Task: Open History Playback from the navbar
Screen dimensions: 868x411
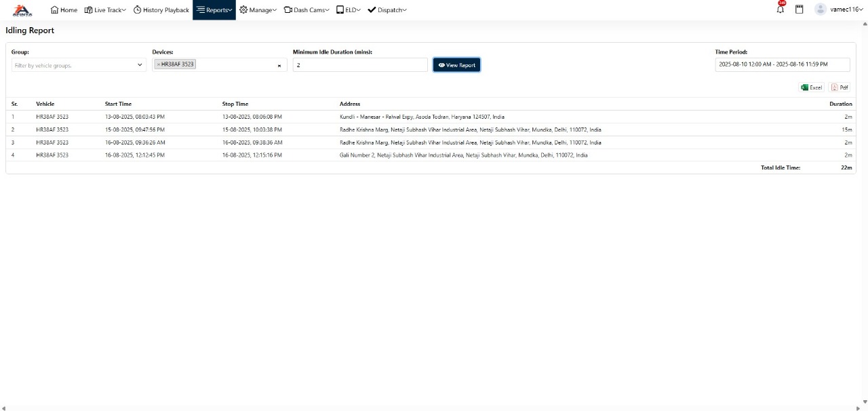Action: coord(161,10)
